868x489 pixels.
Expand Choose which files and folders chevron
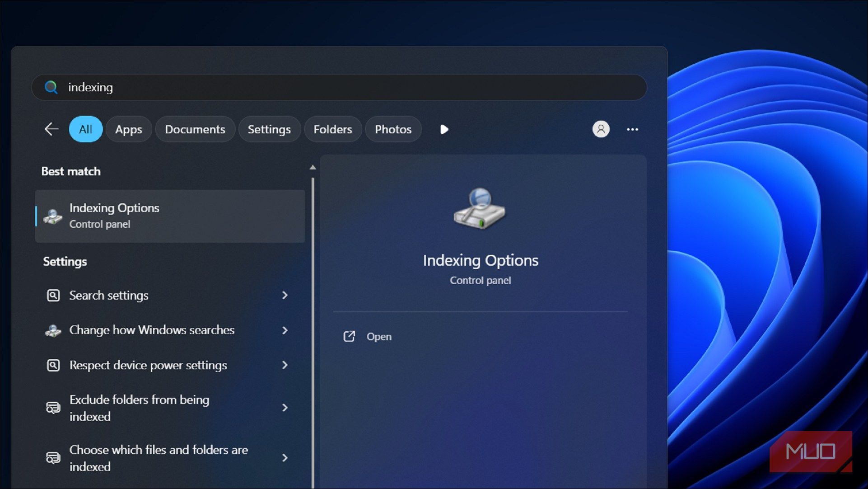pos(285,458)
